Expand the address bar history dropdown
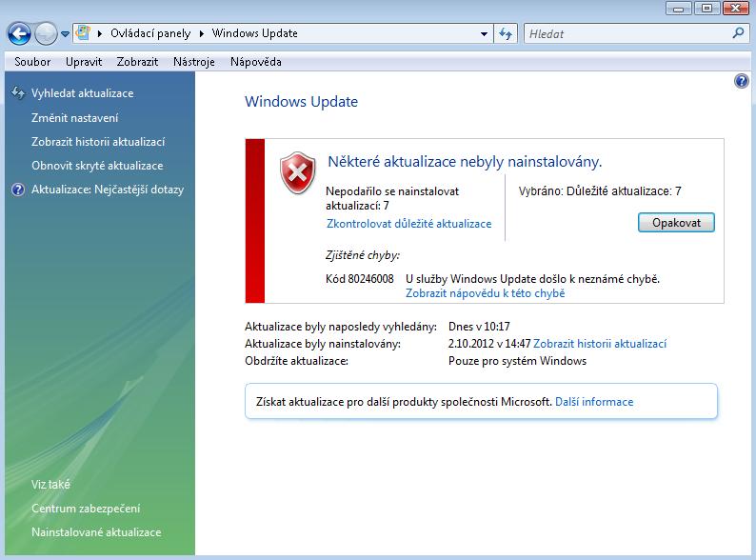The image size is (756, 560). click(x=484, y=33)
